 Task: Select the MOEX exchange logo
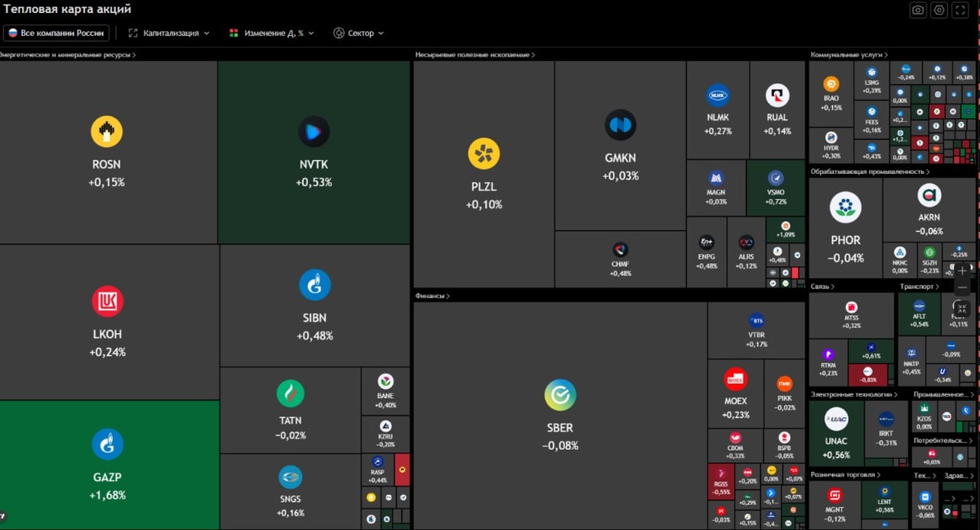point(736,380)
